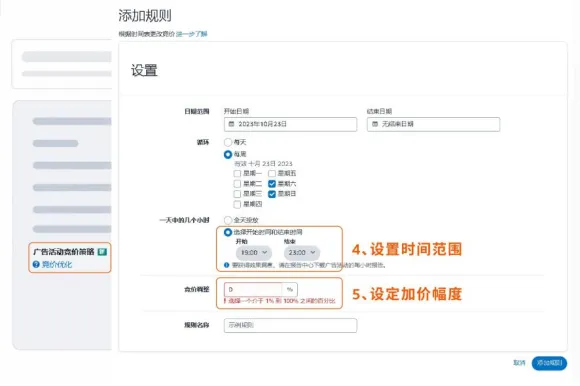This screenshot has width=580, height=386.
Task: Uncheck the 星期六 (Saturday) checkbox
Action: point(272,184)
